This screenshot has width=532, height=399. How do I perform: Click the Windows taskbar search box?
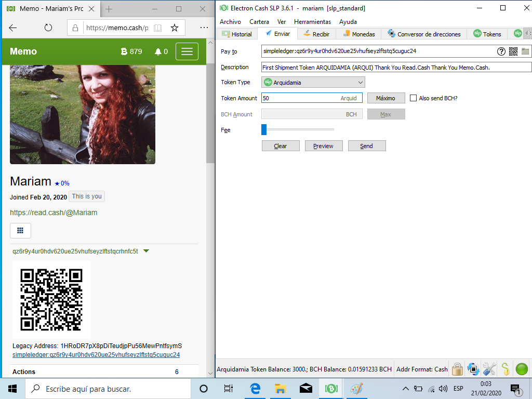tap(107, 389)
